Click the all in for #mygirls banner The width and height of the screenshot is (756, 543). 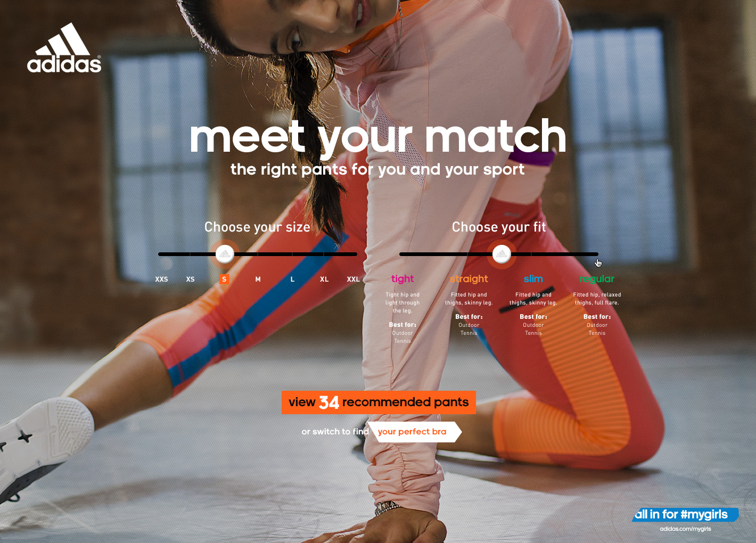coord(685,514)
